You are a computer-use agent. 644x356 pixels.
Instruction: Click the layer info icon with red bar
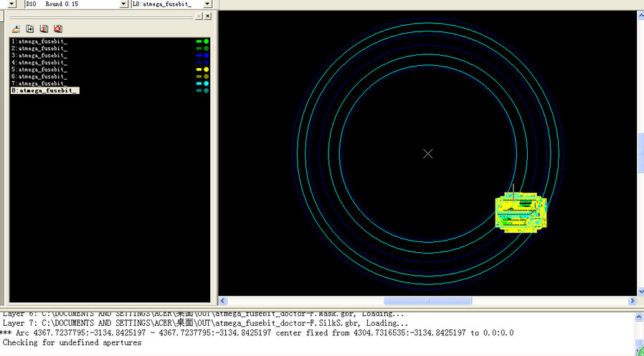tap(44, 29)
